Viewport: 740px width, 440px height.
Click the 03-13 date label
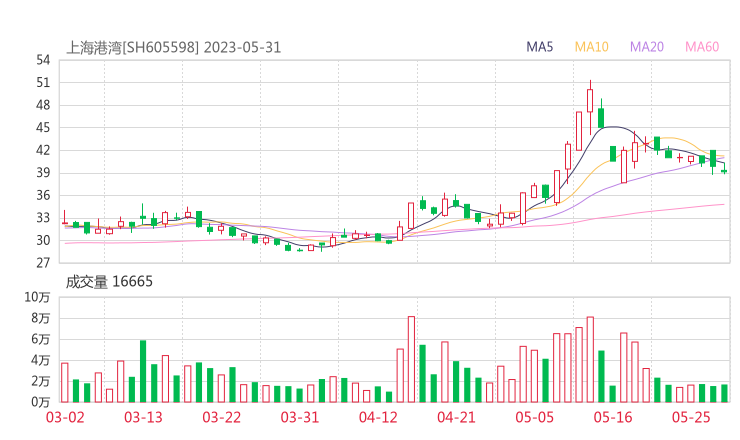(143, 417)
